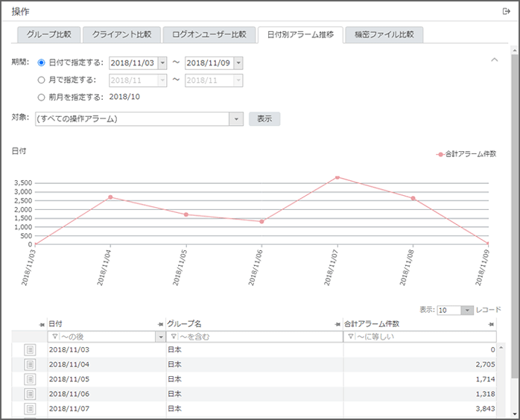Screen dimensions: 520x420
Task: Click the filter icon in グループ名 column
Action: 174,337
